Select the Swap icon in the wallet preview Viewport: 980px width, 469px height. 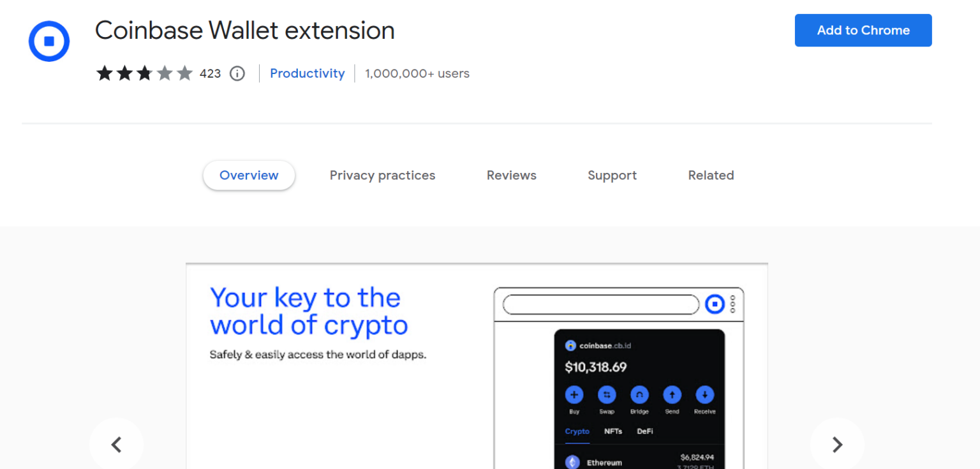[607, 396]
